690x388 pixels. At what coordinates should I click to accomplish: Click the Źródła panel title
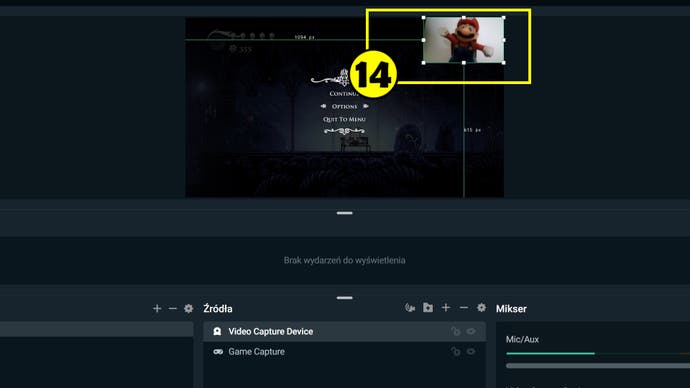(218, 308)
